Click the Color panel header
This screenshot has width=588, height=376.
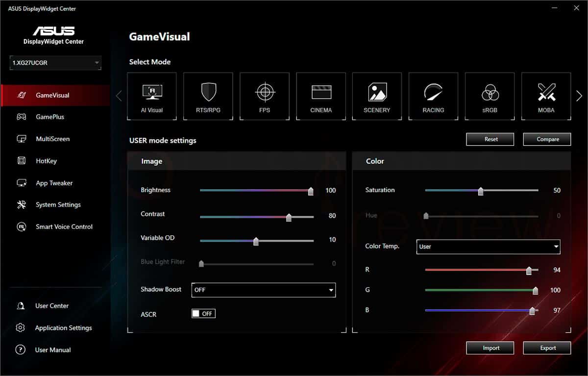462,161
